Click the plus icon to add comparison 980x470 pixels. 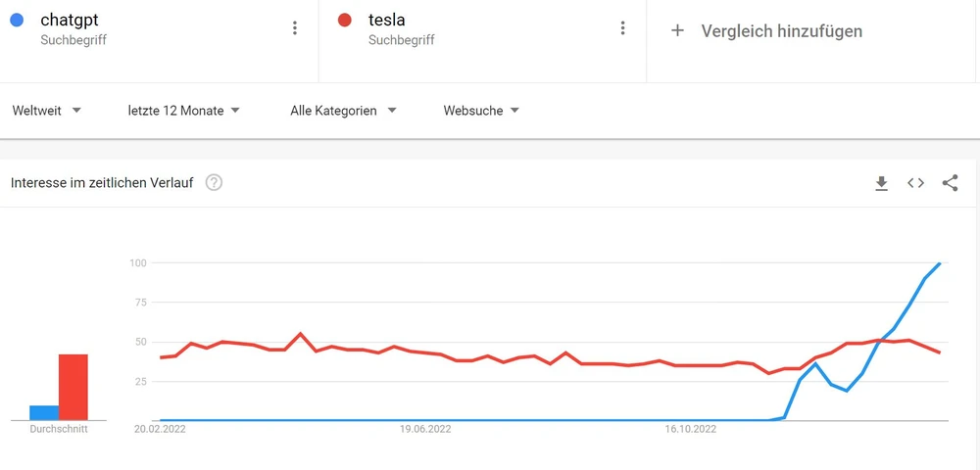coord(676,30)
